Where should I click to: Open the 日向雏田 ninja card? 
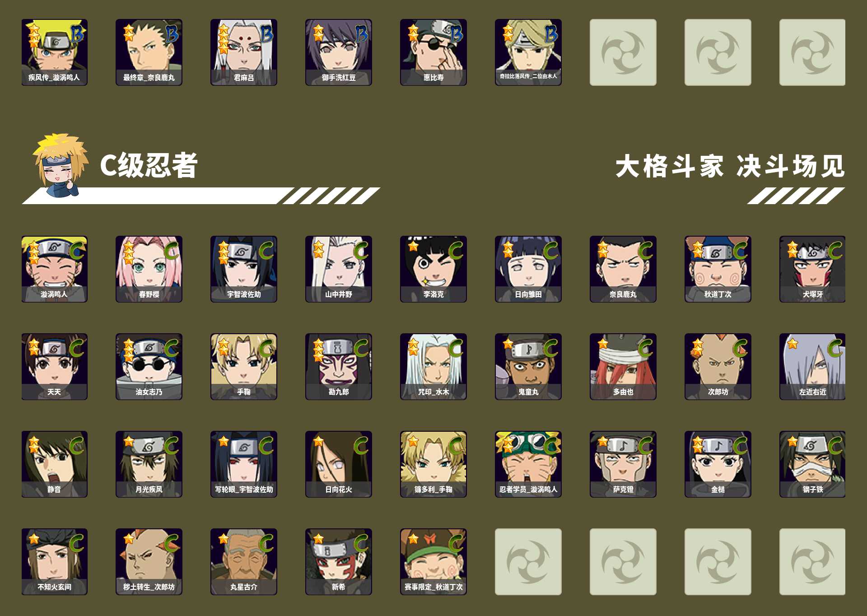(528, 269)
